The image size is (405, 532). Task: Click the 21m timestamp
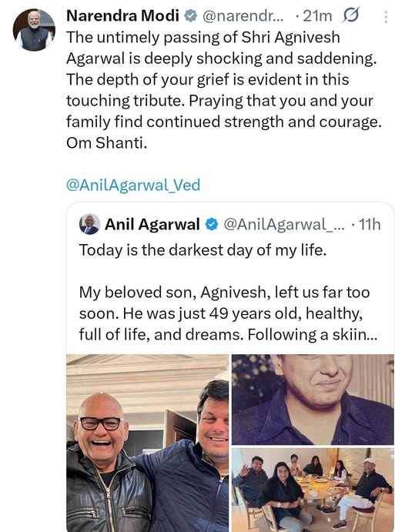pyautogui.click(x=317, y=16)
